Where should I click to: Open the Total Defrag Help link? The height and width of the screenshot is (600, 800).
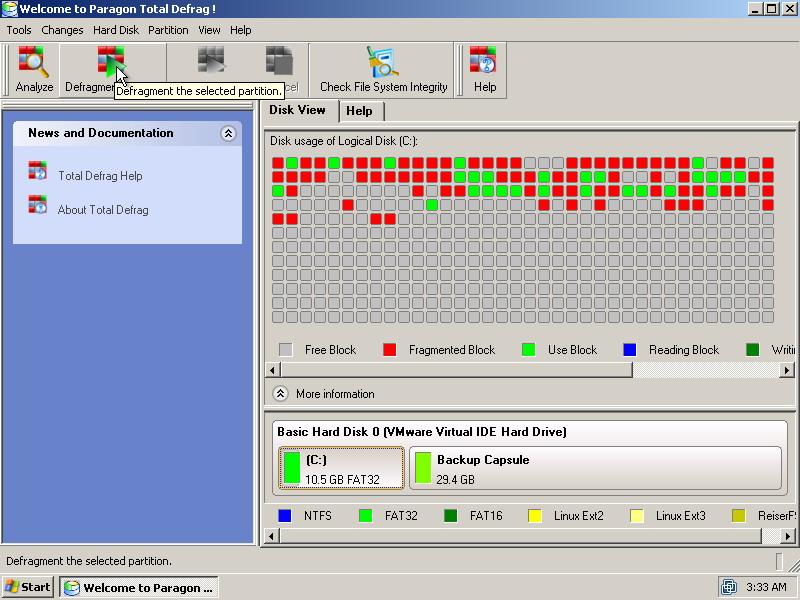[100, 176]
